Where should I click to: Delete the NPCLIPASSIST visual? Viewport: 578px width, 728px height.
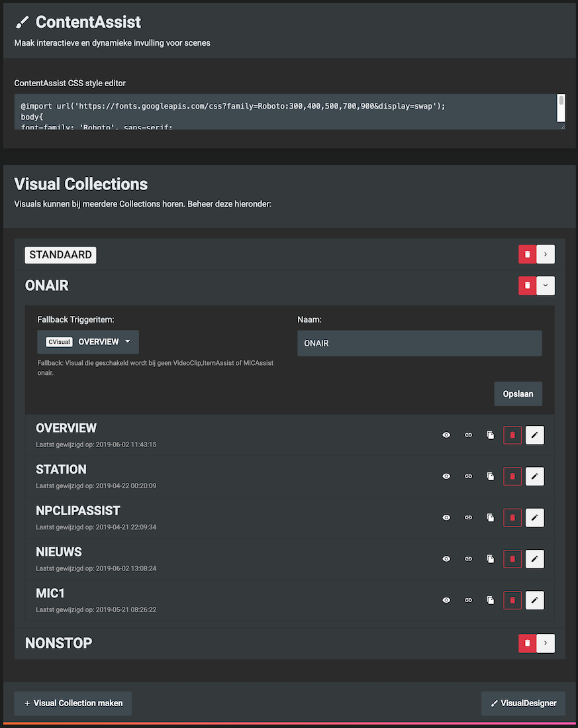(x=512, y=517)
